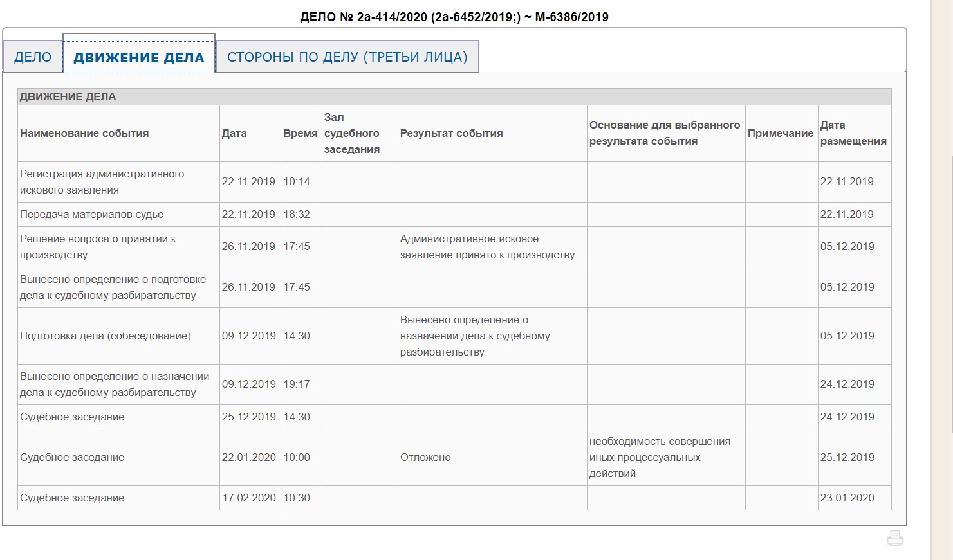Image resolution: width=953 pixels, height=560 pixels.
Task: Click the Результат события column header
Action: (451, 134)
